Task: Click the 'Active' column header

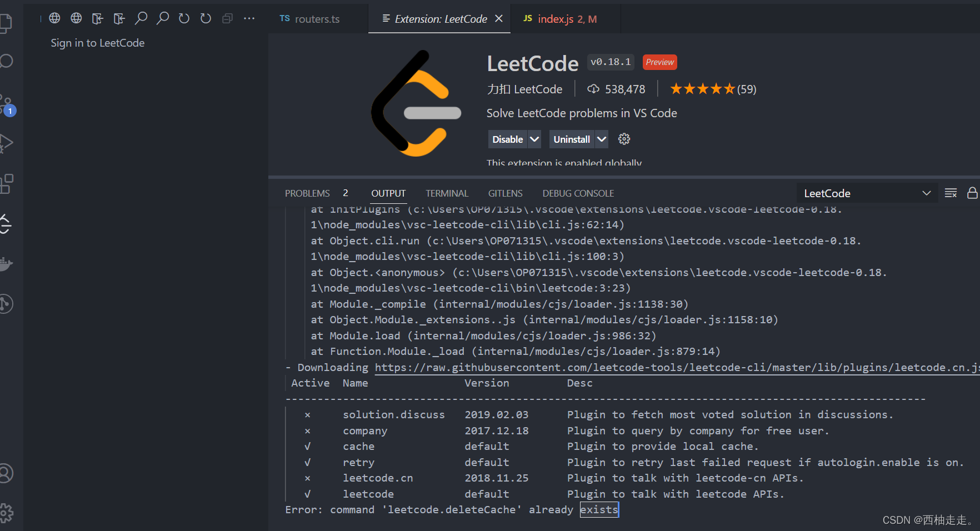Action: tap(311, 383)
